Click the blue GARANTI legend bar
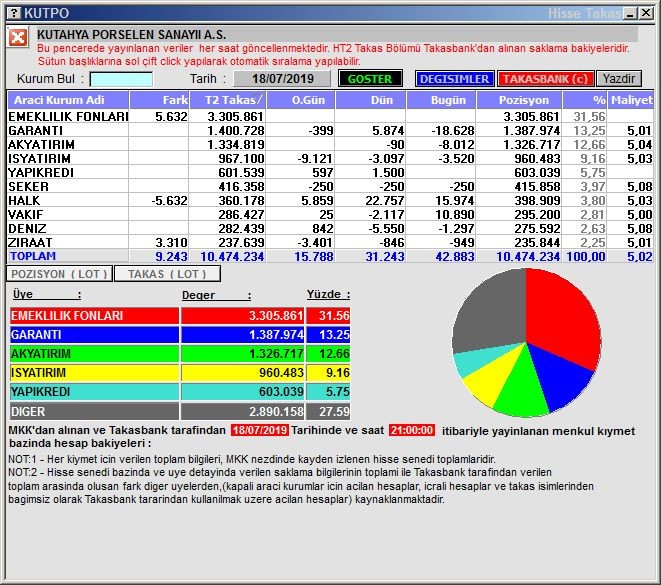This screenshot has width=661, height=585. 94,335
